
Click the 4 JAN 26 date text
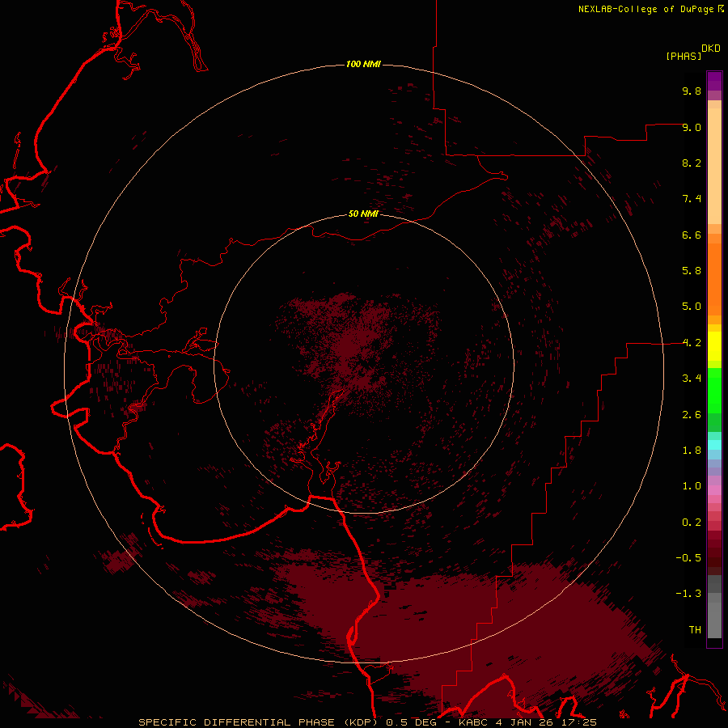(x=523, y=722)
